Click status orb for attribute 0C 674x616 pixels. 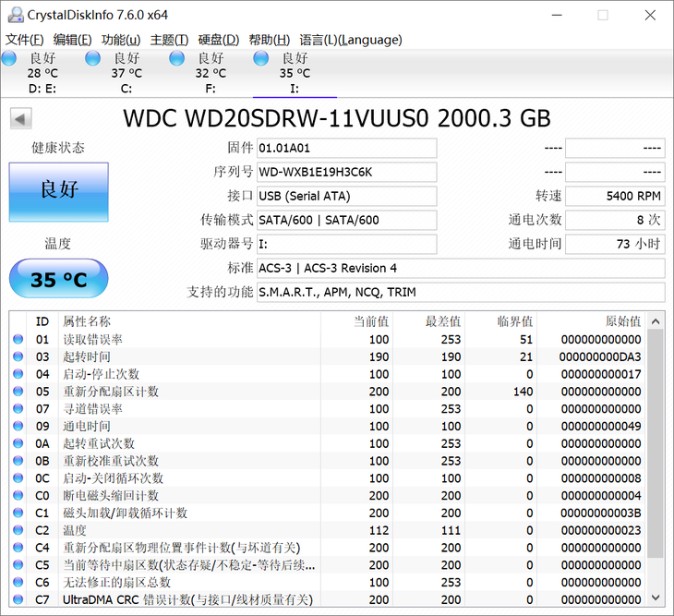click(18, 478)
